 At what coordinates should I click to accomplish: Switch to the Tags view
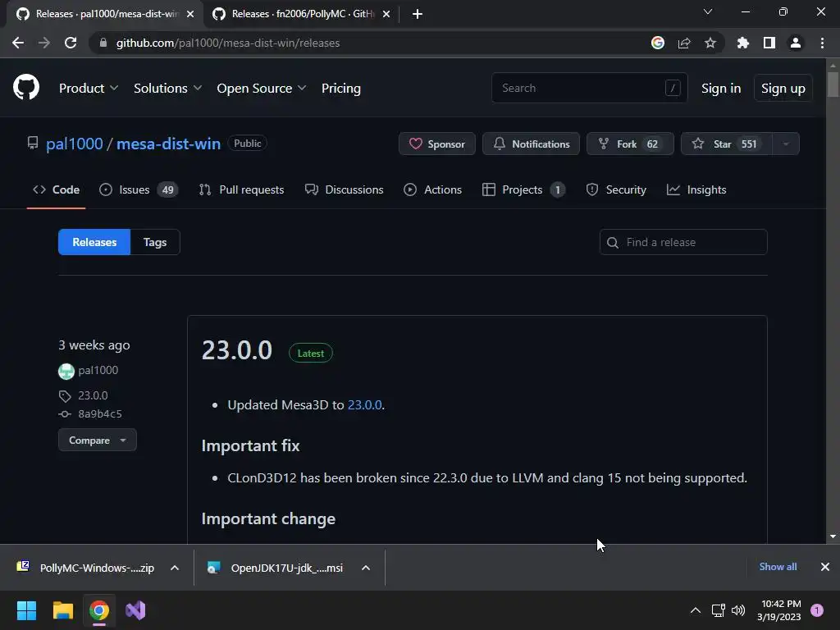[155, 242]
